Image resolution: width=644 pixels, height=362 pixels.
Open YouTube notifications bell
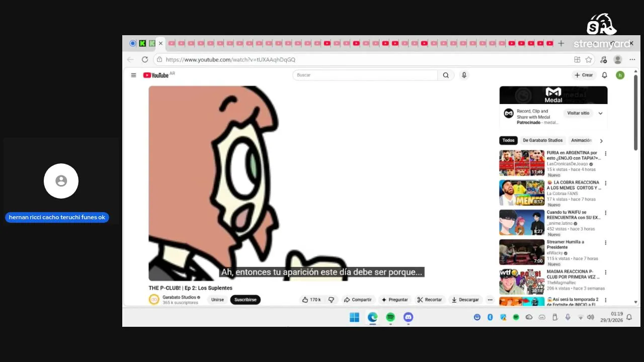tap(605, 75)
